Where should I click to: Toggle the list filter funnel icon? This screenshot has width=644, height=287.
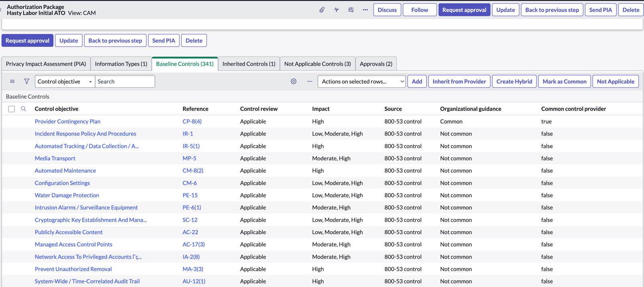(26, 81)
